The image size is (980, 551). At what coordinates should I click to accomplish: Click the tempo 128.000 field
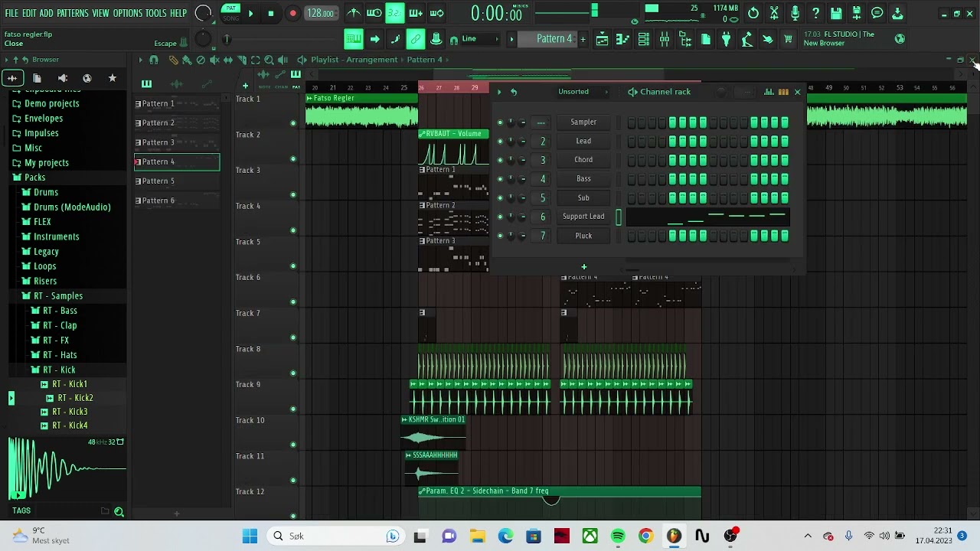point(320,13)
